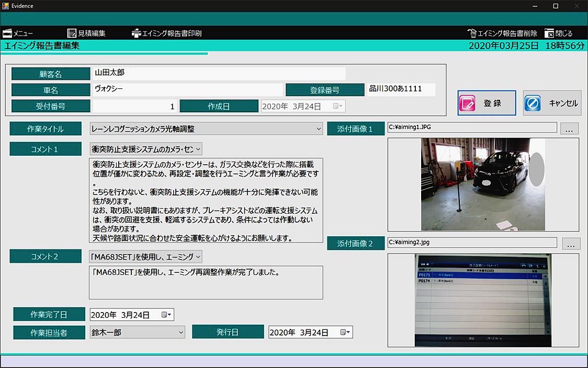Click the 閉じる icon in toolbar
The height and width of the screenshot is (368, 588).
coord(549,33)
